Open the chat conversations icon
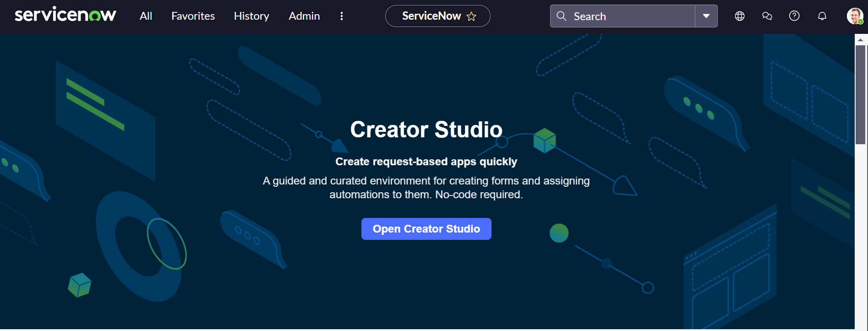868x331 pixels. click(767, 16)
